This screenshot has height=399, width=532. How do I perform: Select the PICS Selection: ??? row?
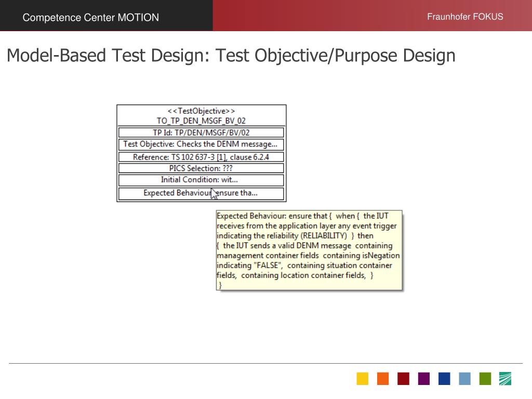(201, 168)
